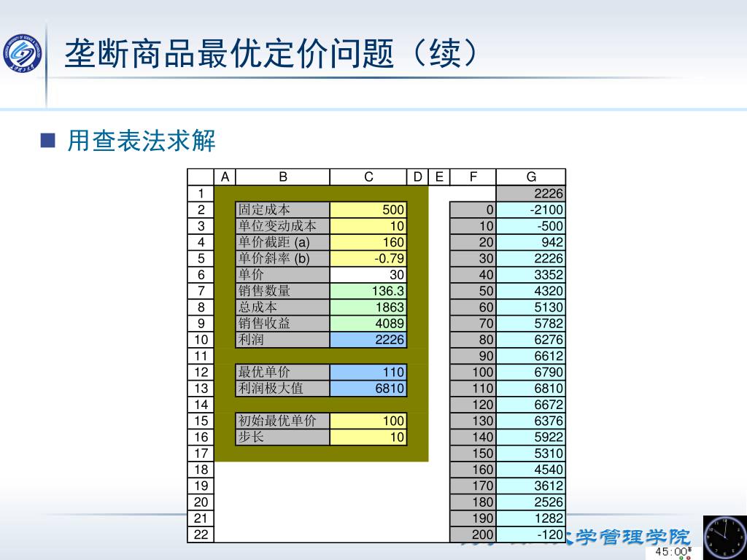747x560 pixels.
Task: Click the 单位变动成本 label cell
Action: [282, 226]
